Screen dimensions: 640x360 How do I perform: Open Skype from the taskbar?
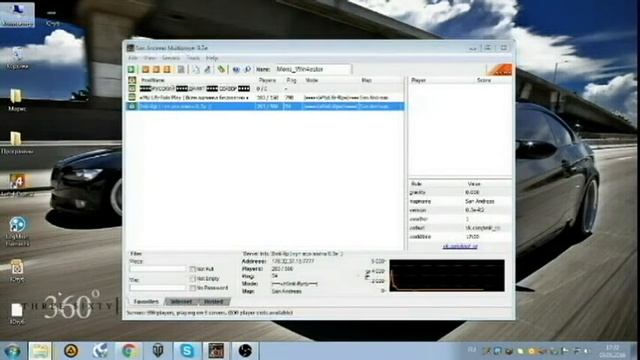187,351
